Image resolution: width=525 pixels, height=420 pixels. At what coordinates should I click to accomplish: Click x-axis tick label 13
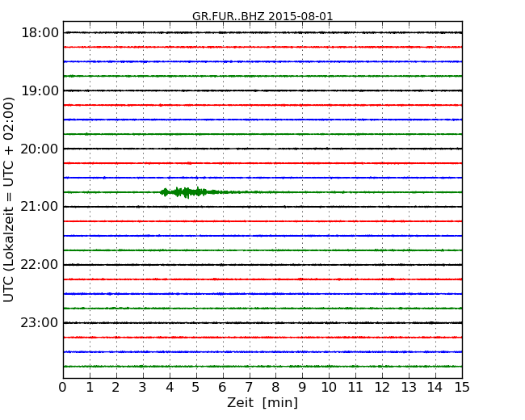coord(409,387)
